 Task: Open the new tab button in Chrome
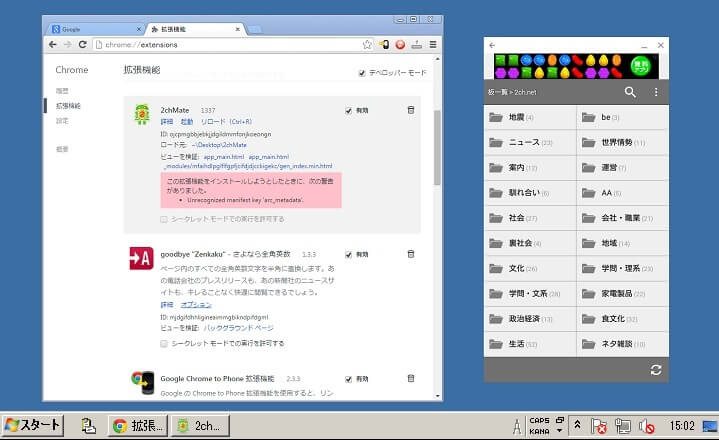254,29
